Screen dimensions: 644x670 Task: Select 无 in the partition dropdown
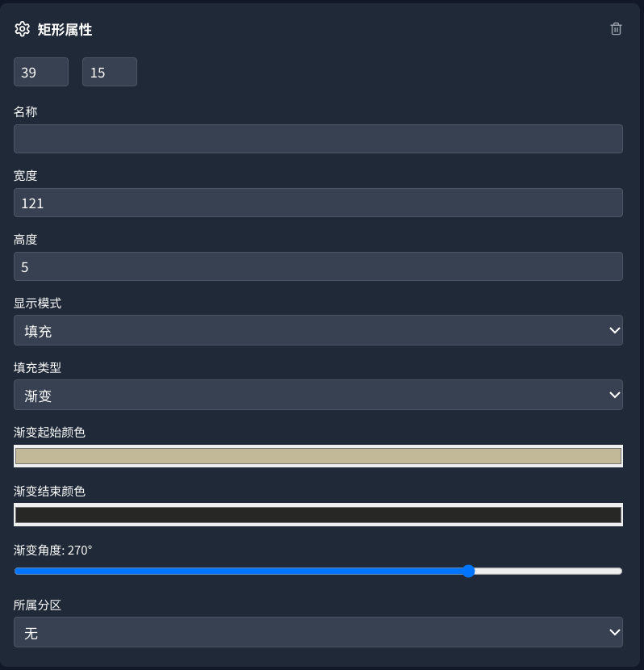(x=318, y=632)
